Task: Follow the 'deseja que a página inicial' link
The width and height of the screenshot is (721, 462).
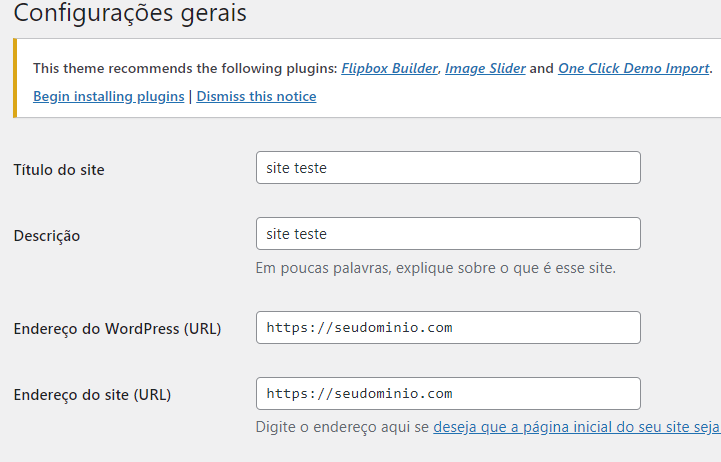Action: (x=576, y=427)
